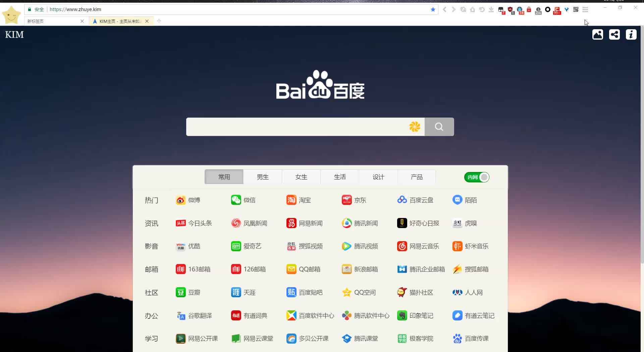The width and height of the screenshot is (644, 352).
Task: Open the 京东 shortcut
Action: coord(354,200)
